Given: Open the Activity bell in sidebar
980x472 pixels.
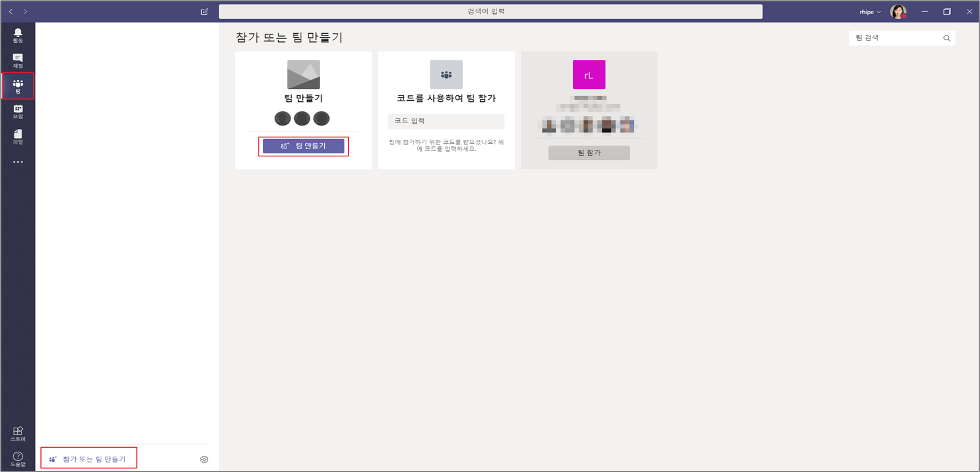Looking at the screenshot, I should [18, 36].
